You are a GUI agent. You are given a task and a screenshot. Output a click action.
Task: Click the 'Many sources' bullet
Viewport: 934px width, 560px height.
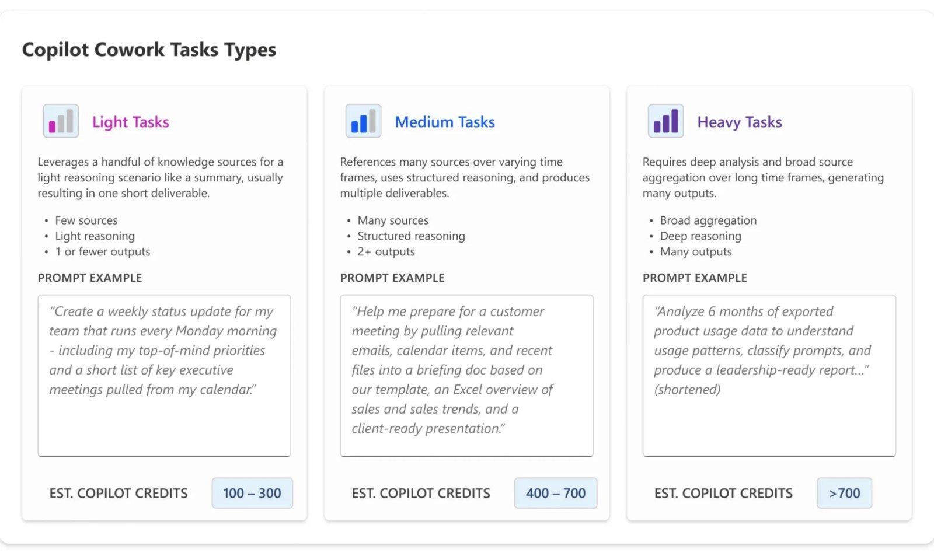tap(393, 220)
